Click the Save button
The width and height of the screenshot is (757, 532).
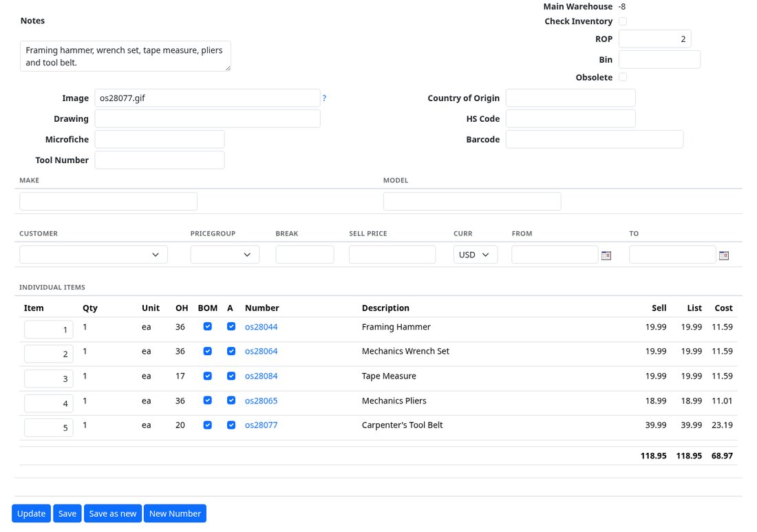click(67, 513)
